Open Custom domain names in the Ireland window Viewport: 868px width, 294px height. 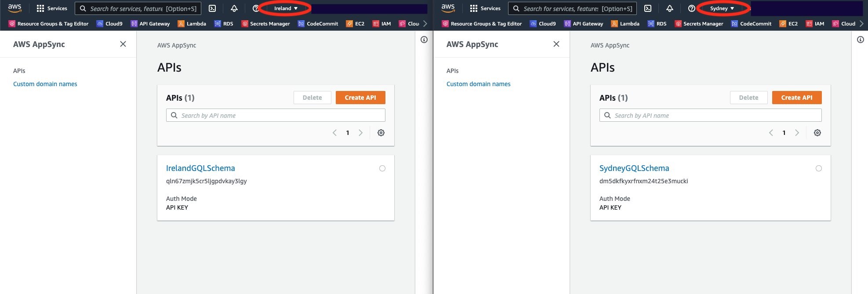click(x=45, y=84)
